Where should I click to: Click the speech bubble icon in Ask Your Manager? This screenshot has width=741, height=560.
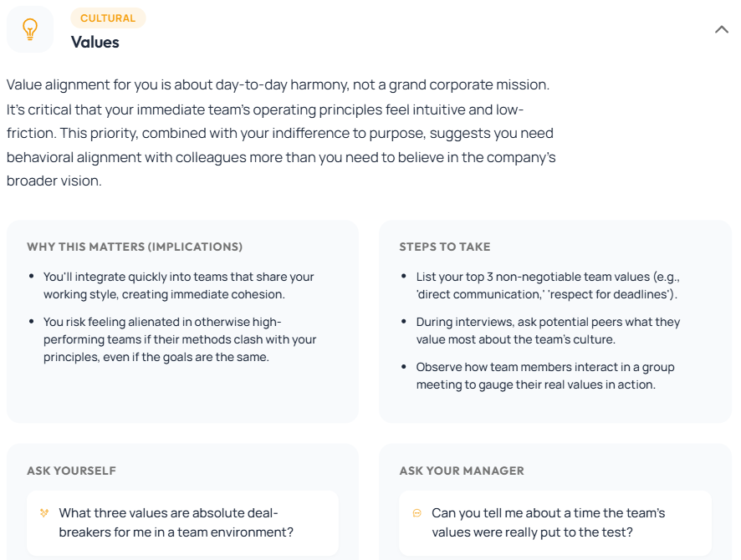click(x=418, y=512)
